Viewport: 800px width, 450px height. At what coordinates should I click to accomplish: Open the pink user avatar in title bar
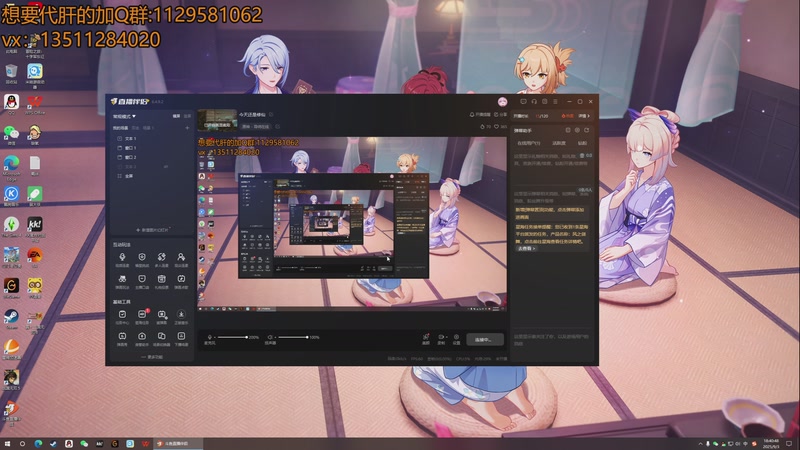(x=503, y=102)
